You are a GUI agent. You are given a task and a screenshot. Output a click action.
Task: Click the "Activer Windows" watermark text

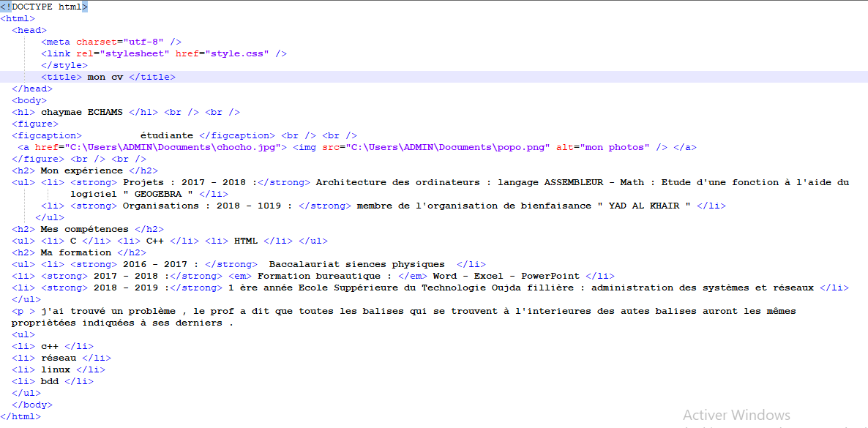[x=736, y=414]
